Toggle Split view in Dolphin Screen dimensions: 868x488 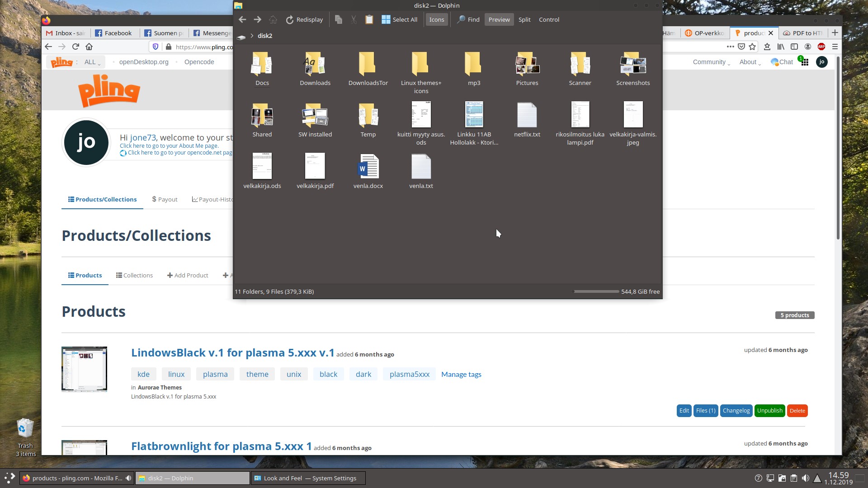[x=524, y=19]
